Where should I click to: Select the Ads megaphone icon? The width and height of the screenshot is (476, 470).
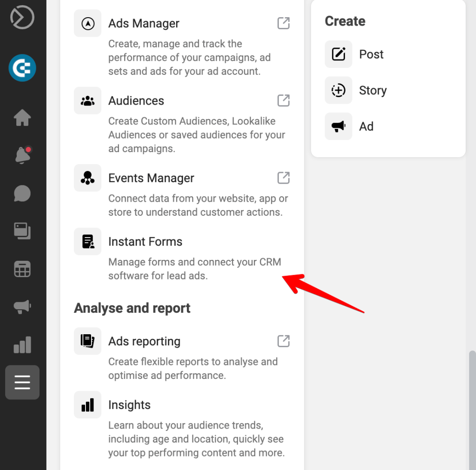22,306
